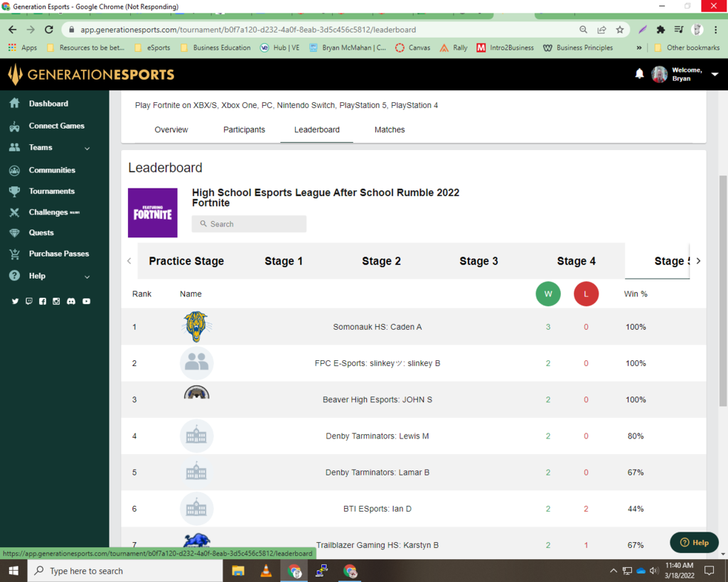Click the red L losses column header

pos(586,293)
